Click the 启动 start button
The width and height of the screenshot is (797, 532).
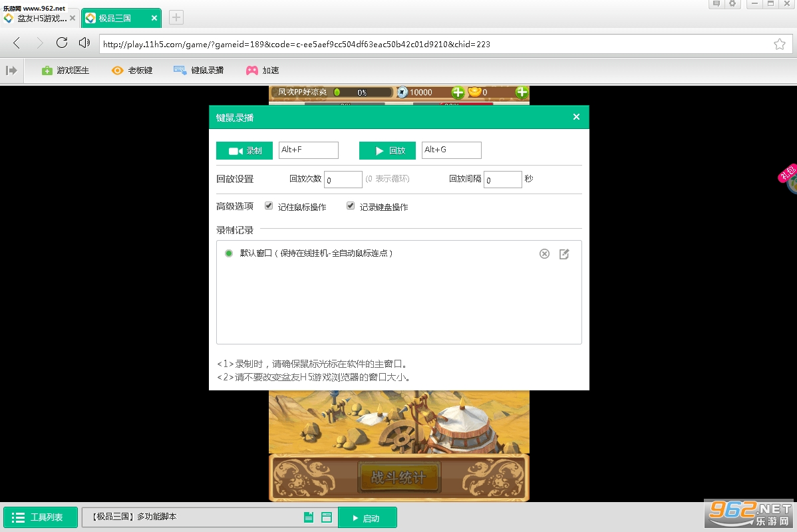click(x=367, y=518)
